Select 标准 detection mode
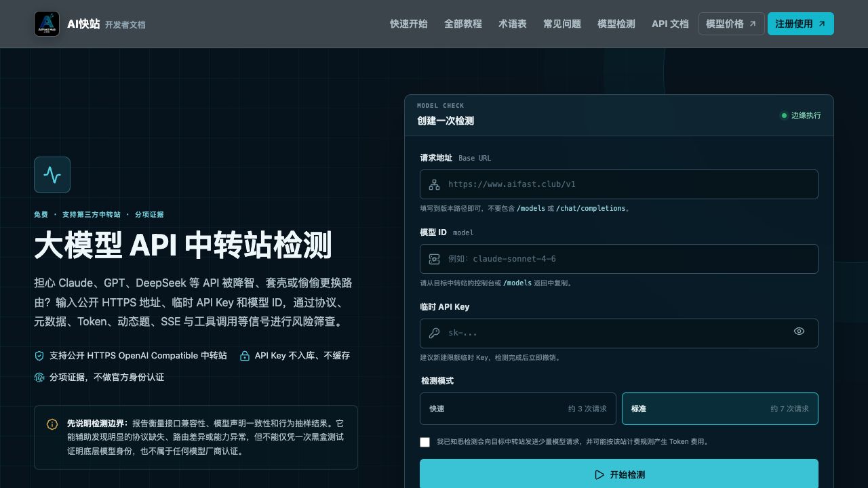 pyautogui.click(x=720, y=409)
